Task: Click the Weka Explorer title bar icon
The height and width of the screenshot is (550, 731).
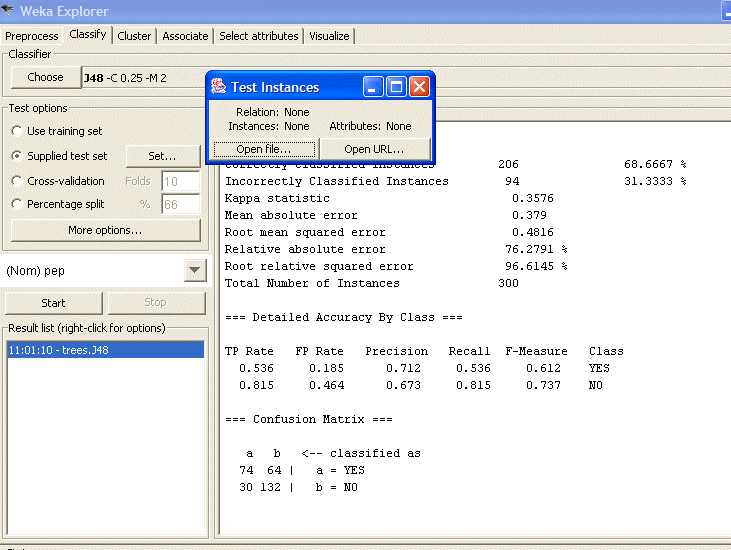Action: pyautogui.click(x=10, y=10)
